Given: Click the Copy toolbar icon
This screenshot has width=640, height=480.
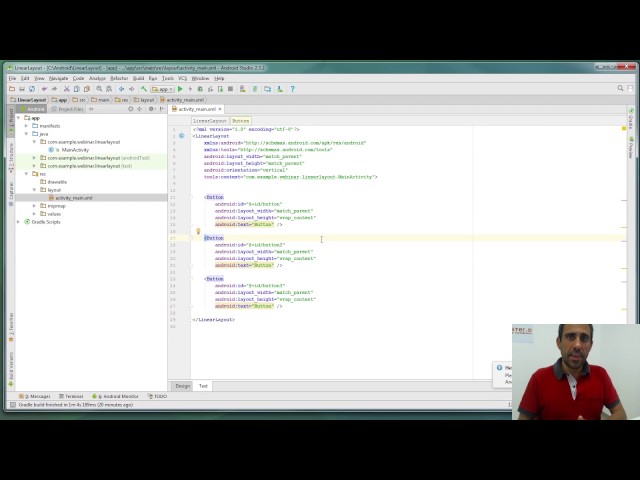Looking at the screenshot, I should [x=76, y=89].
